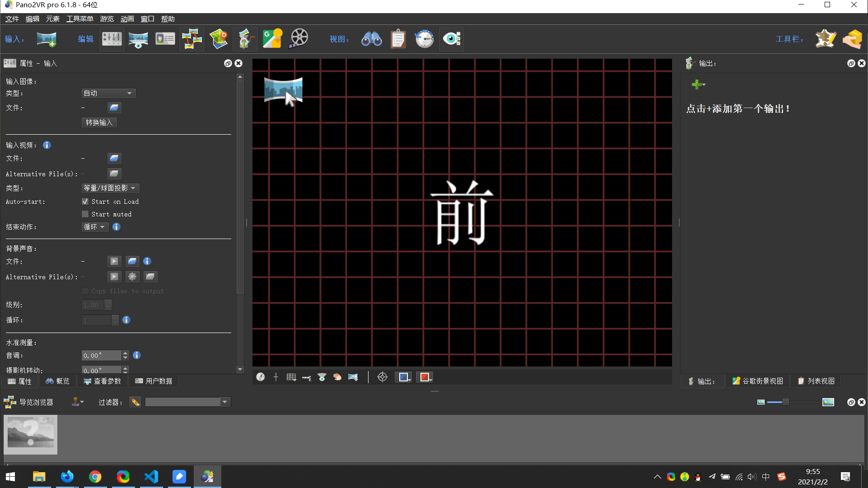868x488 pixels.
Task: Click the green plus to add first output
Action: (697, 84)
